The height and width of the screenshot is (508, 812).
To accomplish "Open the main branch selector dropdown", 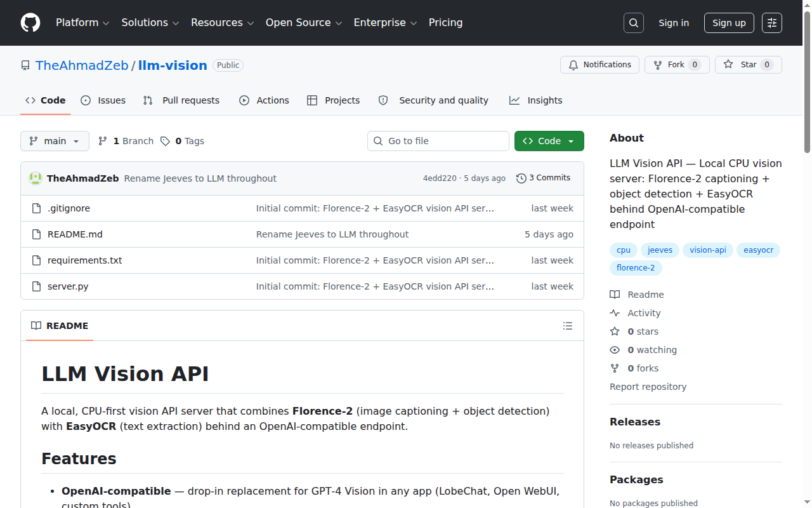I will pos(55,141).
